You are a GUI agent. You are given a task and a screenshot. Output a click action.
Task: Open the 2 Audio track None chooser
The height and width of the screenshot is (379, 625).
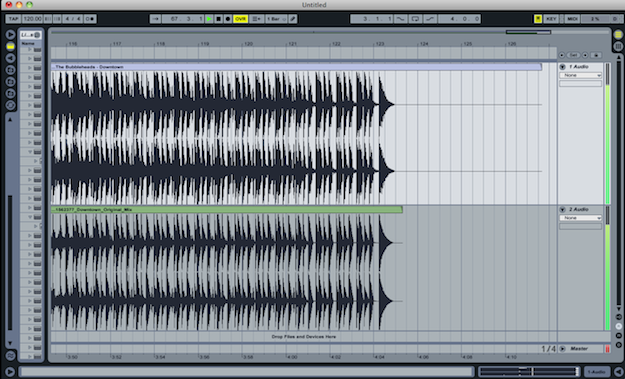coord(580,218)
